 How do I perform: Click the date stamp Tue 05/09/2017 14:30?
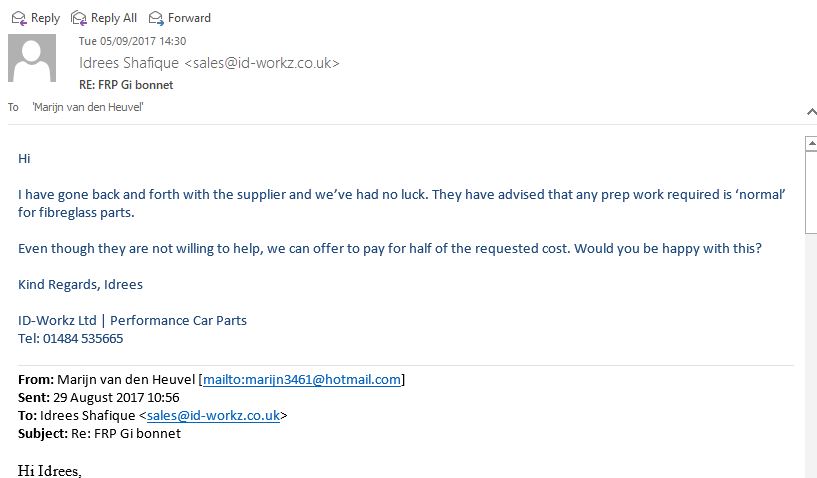(132, 41)
